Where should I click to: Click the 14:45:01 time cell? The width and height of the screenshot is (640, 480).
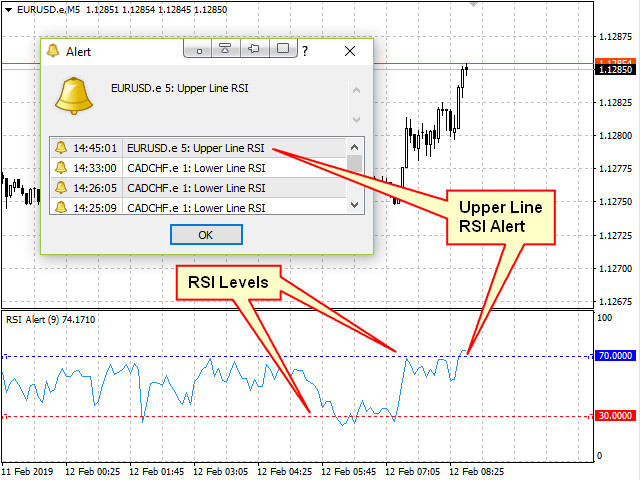coord(95,148)
